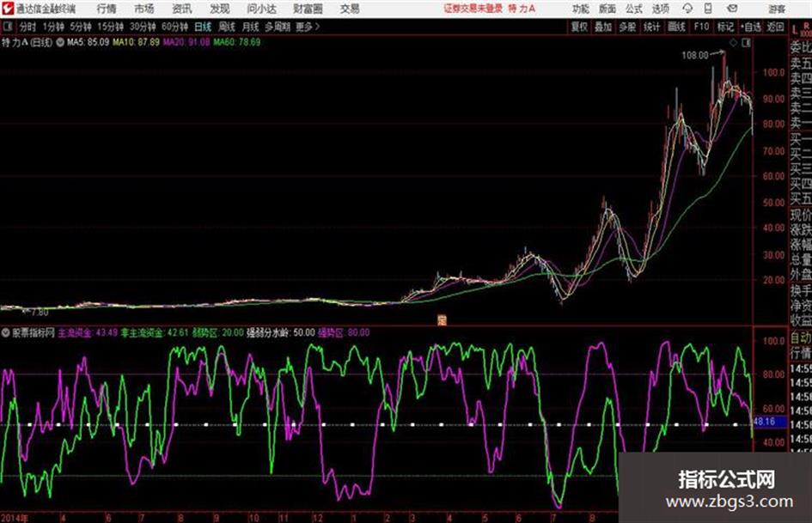Click the orange event marker under chart
The width and height of the screenshot is (812, 523).
(442, 320)
